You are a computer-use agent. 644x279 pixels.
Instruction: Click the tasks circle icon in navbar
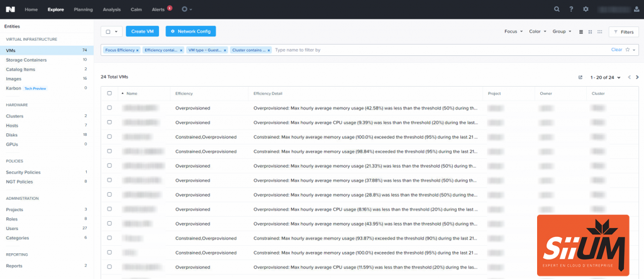pyautogui.click(x=185, y=9)
